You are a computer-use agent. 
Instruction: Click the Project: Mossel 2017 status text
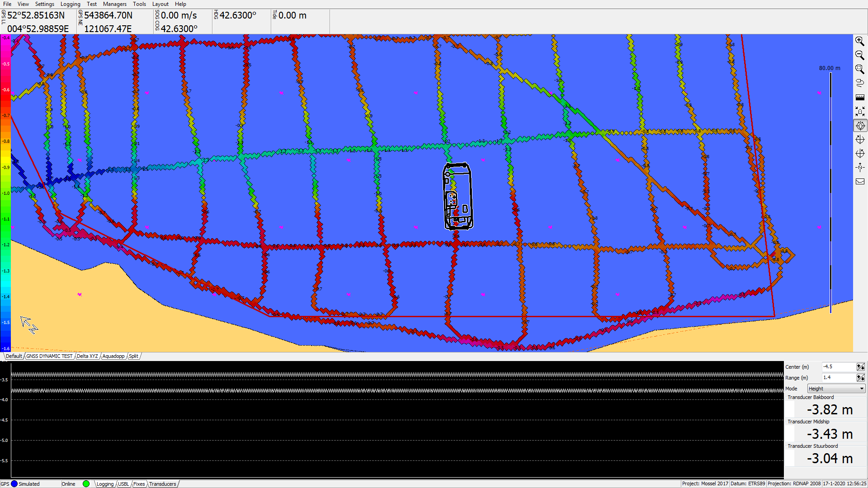pos(705,484)
